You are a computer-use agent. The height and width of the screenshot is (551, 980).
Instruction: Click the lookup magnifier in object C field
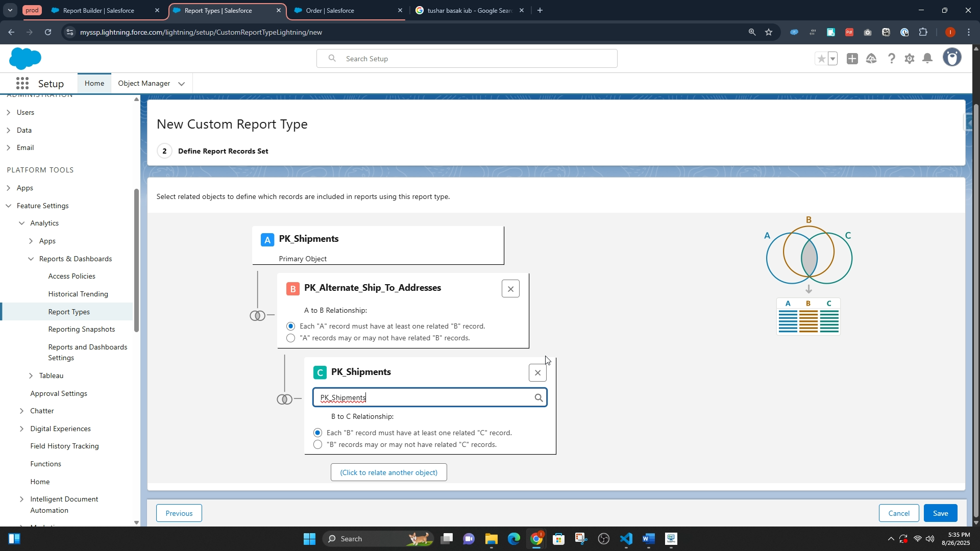click(538, 398)
